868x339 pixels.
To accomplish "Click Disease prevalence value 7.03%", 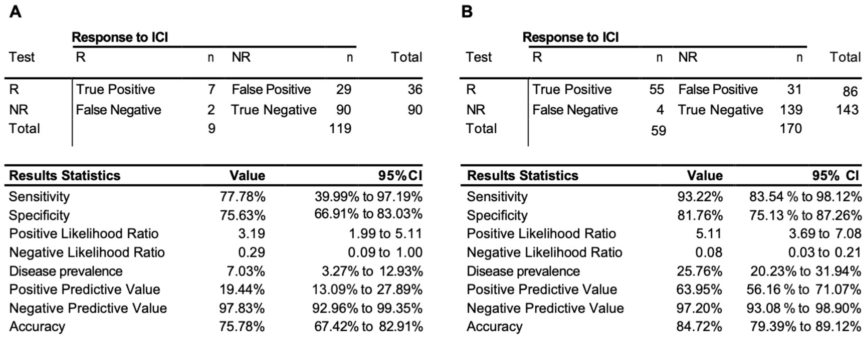I will click(245, 271).
